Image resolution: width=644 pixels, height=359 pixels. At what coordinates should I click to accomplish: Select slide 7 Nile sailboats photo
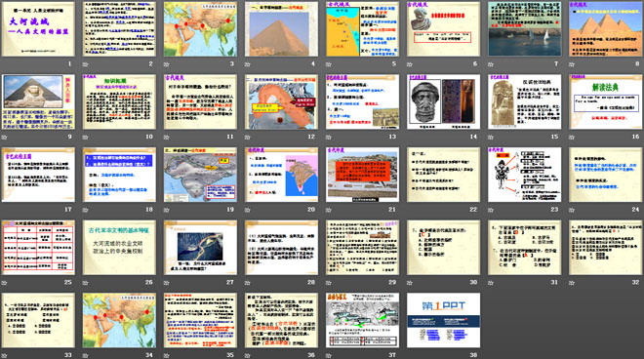[x=525, y=29]
